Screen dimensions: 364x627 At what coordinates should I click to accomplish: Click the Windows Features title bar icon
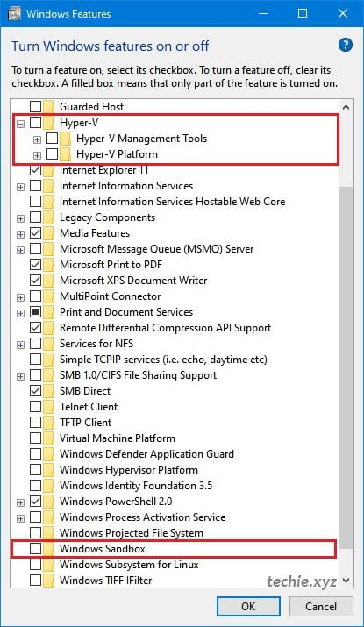15,14
